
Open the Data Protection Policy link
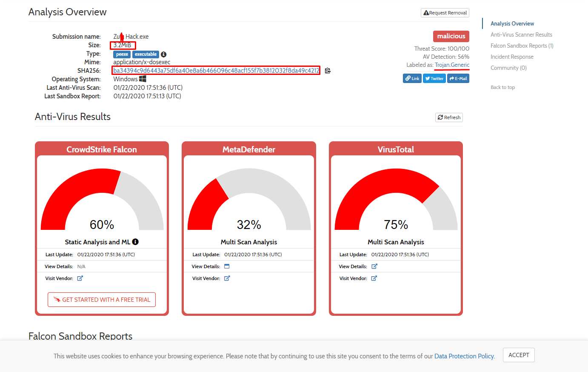coord(464,356)
